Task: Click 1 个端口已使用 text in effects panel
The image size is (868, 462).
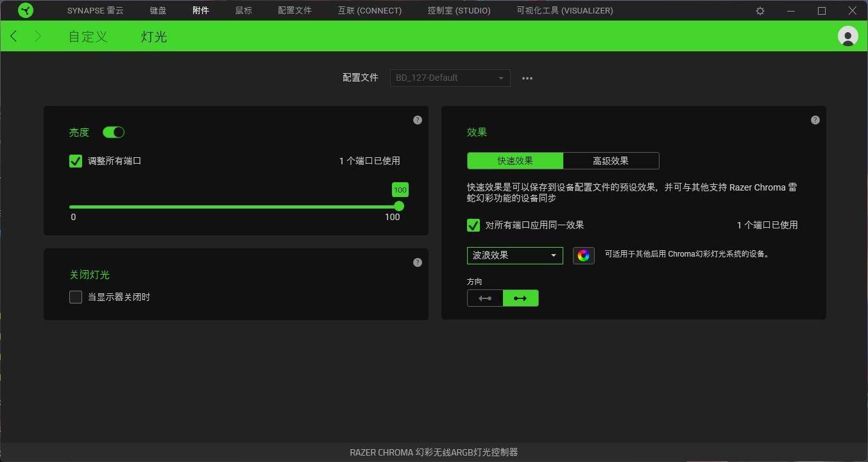Action: (767, 225)
